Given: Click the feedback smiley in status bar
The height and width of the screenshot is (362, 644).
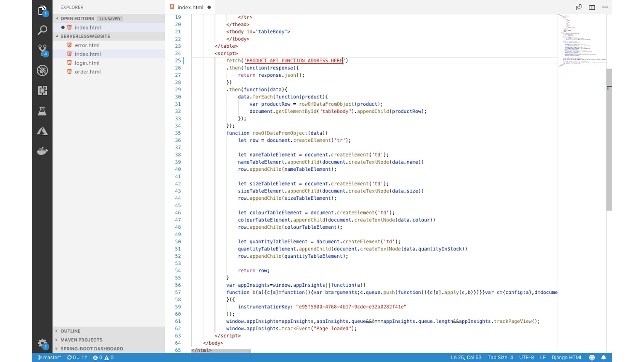Looking at the screenshot, I should pyautogui.click(x=592, y=358).
